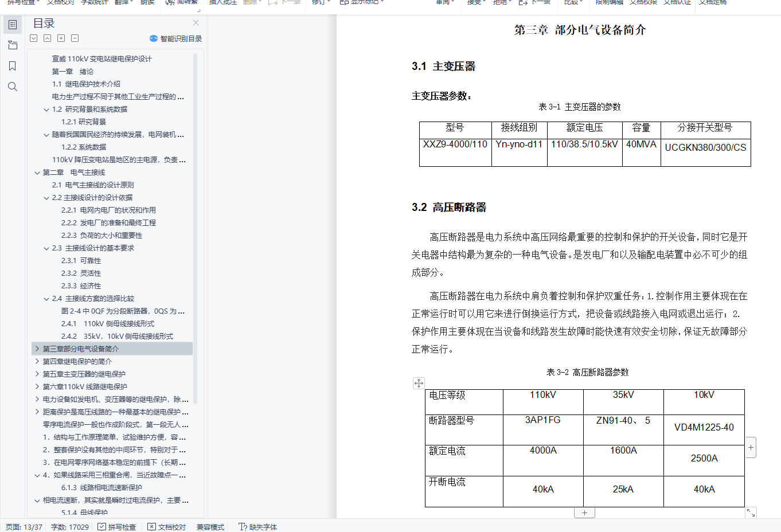Select 2.2.3 负荷的大小和重要性 entry
Screen dimensions: 781x532
102,236
